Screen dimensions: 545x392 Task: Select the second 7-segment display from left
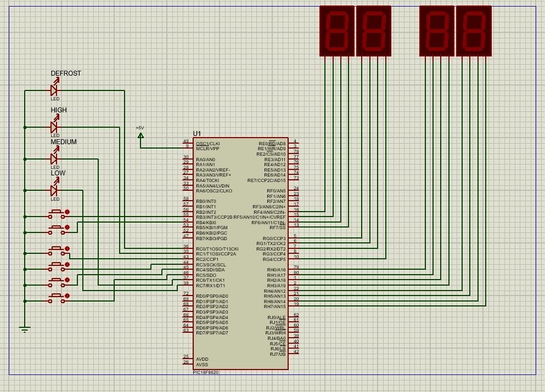click(x=374, y=31)
